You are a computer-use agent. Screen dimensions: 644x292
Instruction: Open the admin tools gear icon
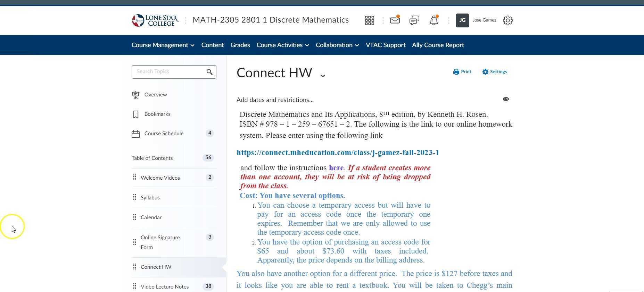[508, 20]
